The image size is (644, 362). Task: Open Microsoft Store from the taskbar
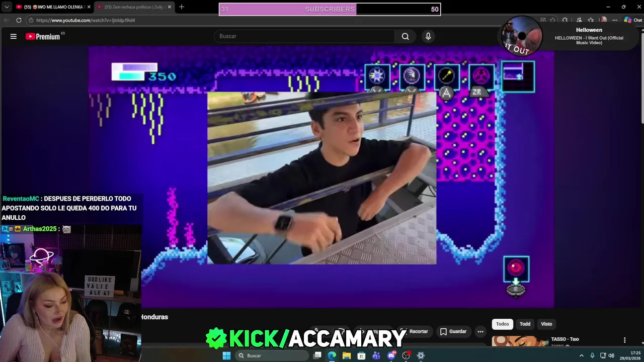coord(361,356)
